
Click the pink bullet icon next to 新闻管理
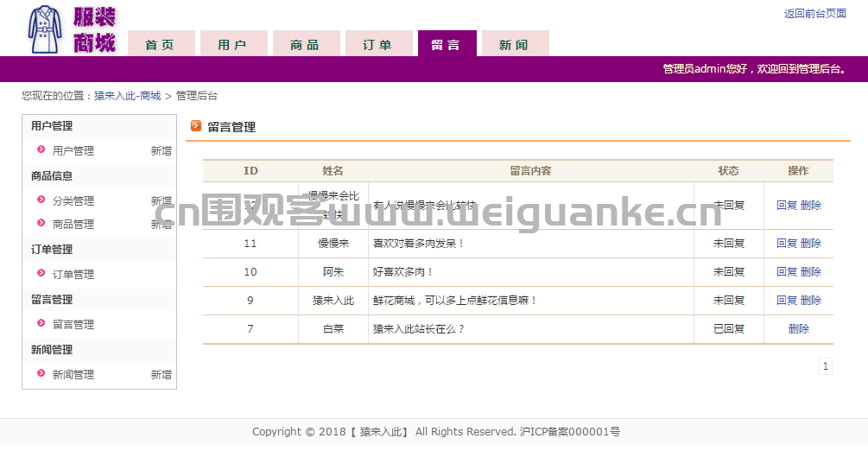point(41,373)
